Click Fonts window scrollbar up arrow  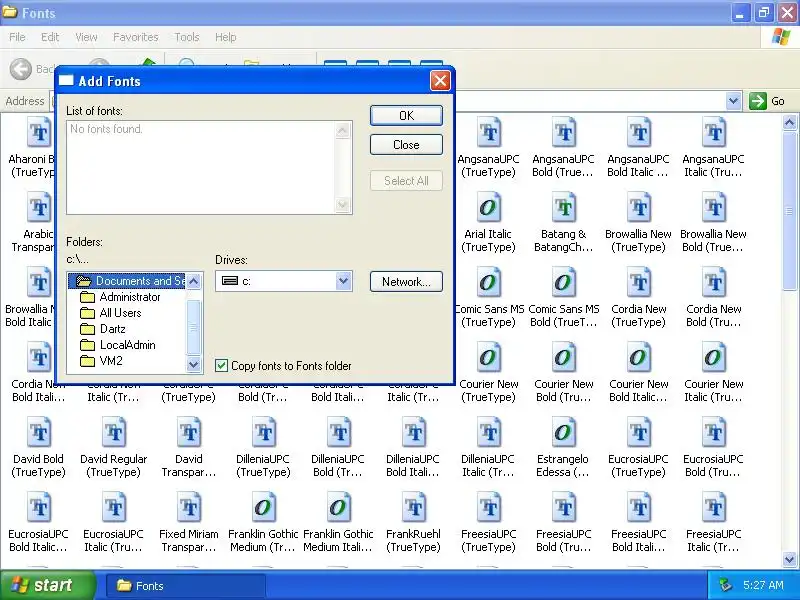tap(789, 122)
